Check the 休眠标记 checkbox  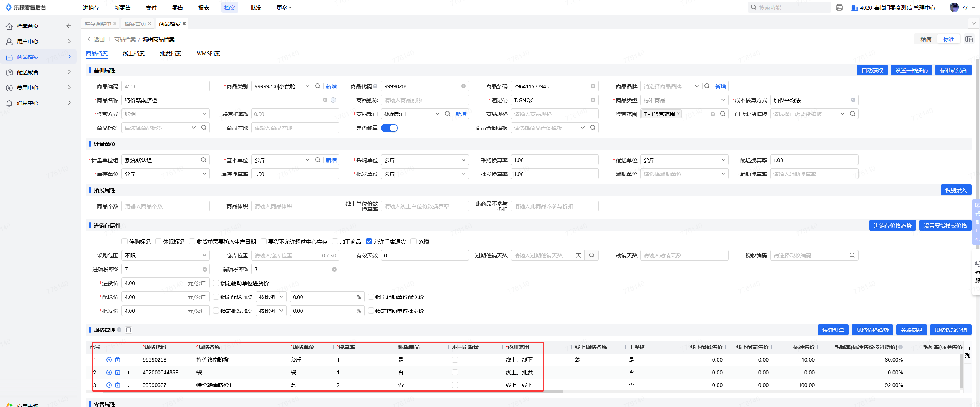coord(158,242)
